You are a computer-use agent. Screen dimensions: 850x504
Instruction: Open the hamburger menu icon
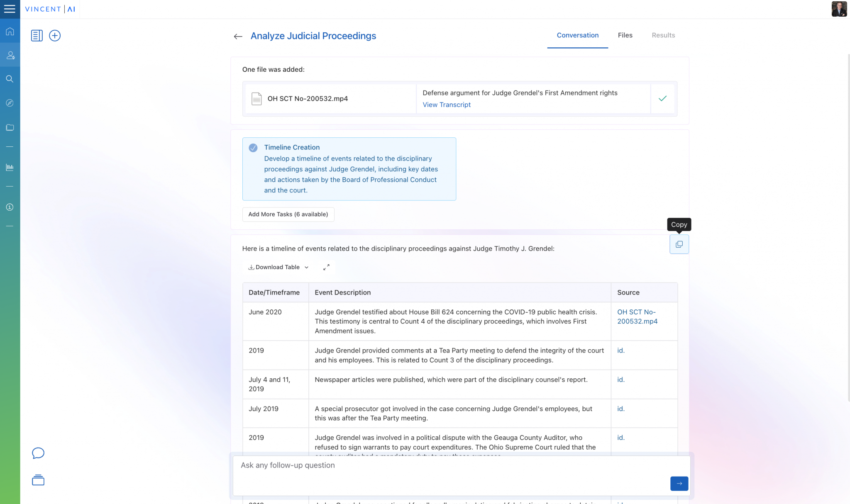pyautogui.click(x=10, y=9)
